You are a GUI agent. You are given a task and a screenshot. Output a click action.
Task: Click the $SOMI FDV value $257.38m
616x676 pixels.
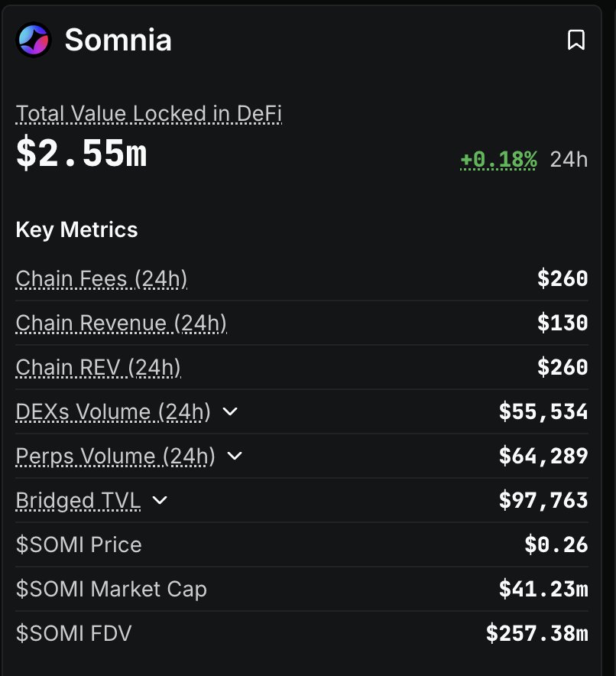click(x=537, y=633)
